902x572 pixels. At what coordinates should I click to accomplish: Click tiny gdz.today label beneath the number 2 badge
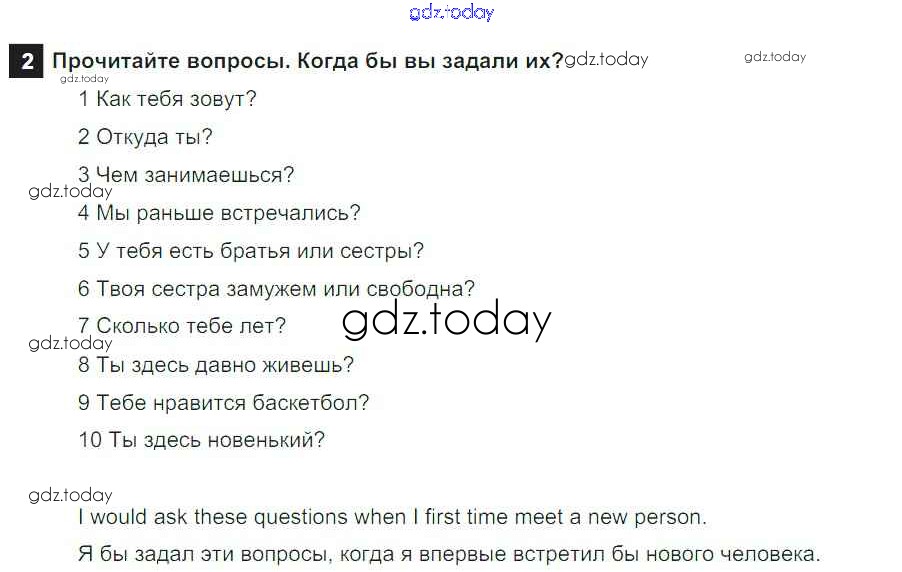pyautogui.click(x=84, y=78)
